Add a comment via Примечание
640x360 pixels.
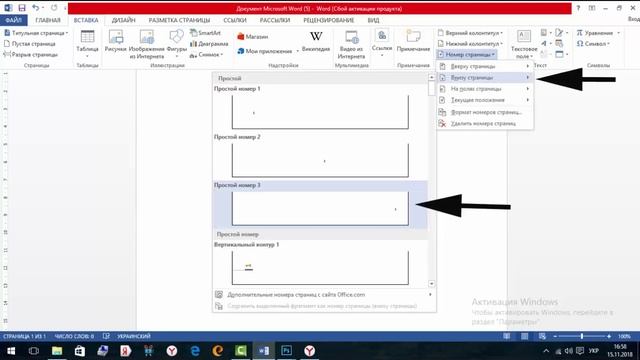pyautogui.click(x=413, y=42)
